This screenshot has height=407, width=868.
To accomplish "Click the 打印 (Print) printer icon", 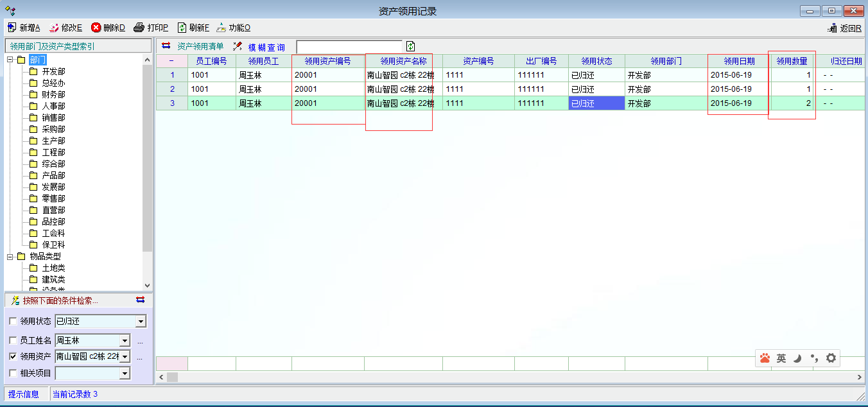I will point(139,28).
